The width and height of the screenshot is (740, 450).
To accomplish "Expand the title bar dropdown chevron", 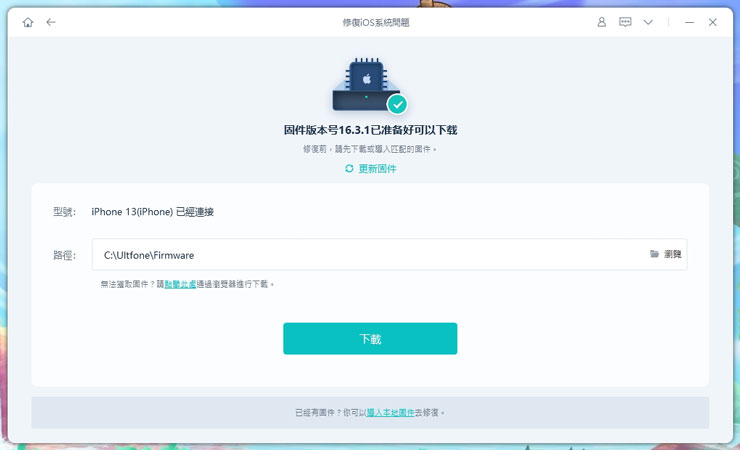I will [648, 22].
